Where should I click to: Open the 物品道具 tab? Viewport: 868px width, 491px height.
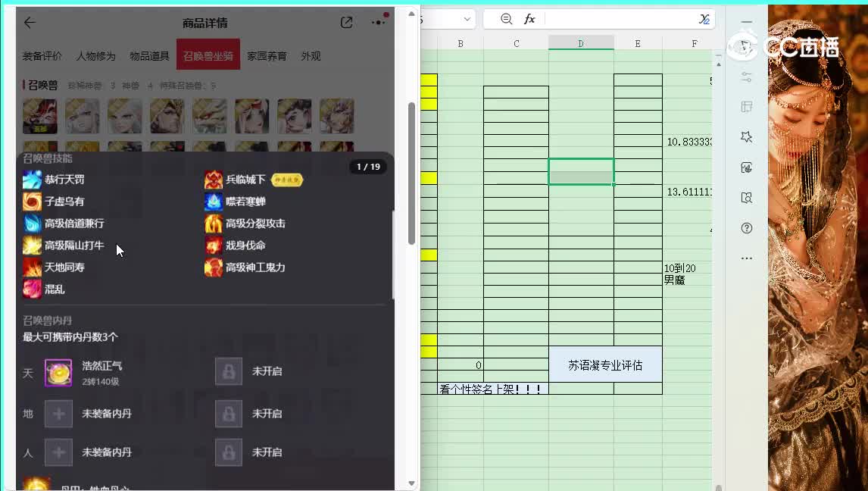(149, 56)
